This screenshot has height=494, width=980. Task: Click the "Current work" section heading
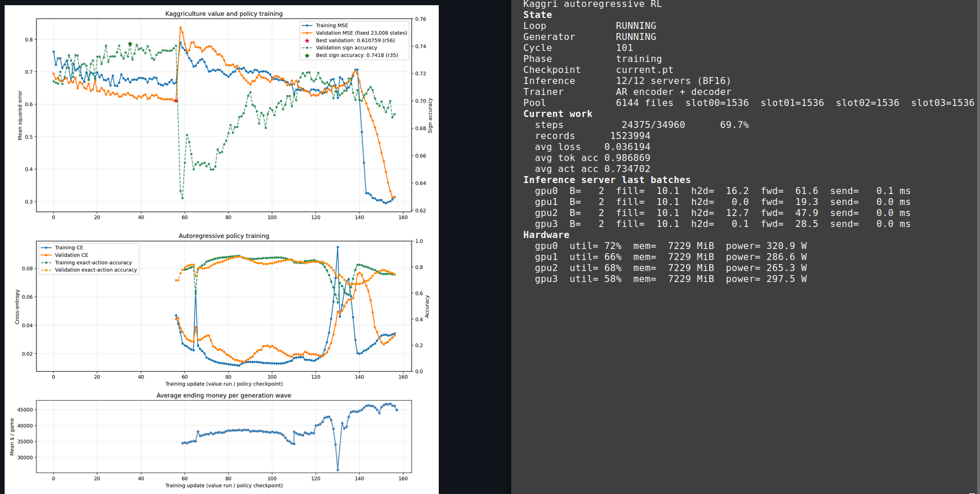click(x=557, y=114)
